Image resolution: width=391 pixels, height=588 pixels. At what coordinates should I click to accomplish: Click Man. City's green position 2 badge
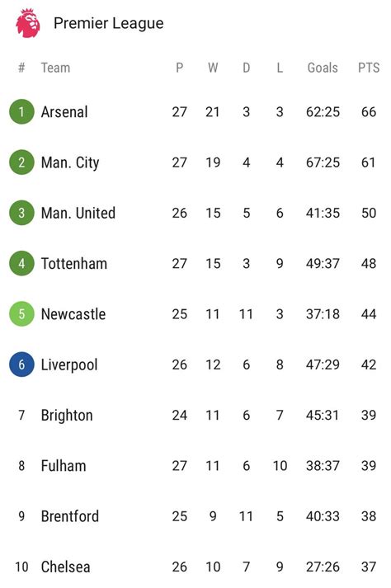[x=21, y=162]
